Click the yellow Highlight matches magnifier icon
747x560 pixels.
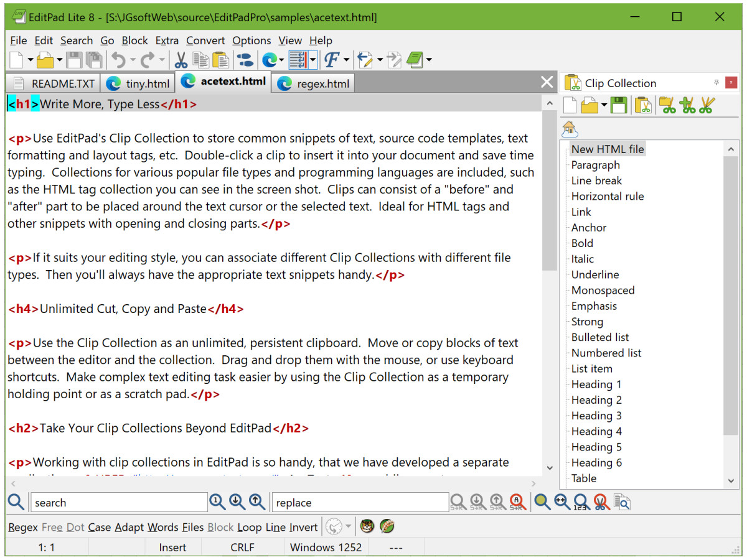point(543,502)
